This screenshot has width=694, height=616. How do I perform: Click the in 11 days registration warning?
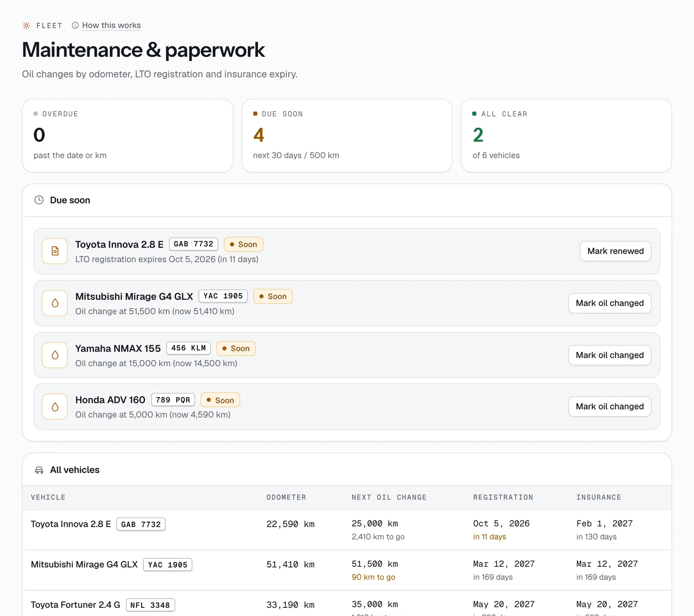[490, 537]
